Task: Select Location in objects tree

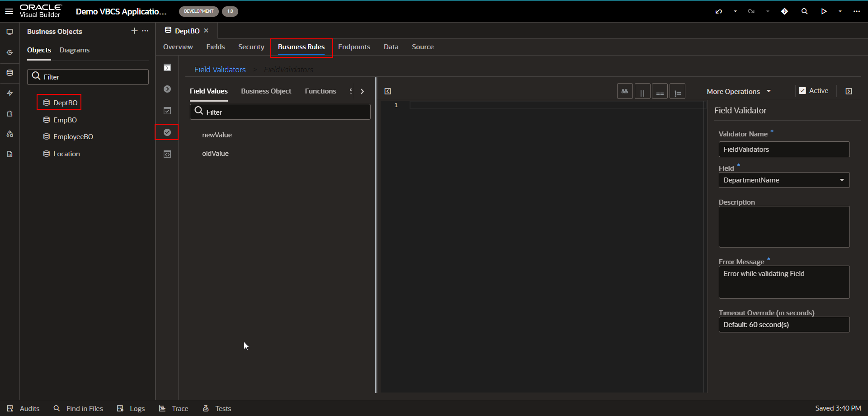Action: coord(61,154)
